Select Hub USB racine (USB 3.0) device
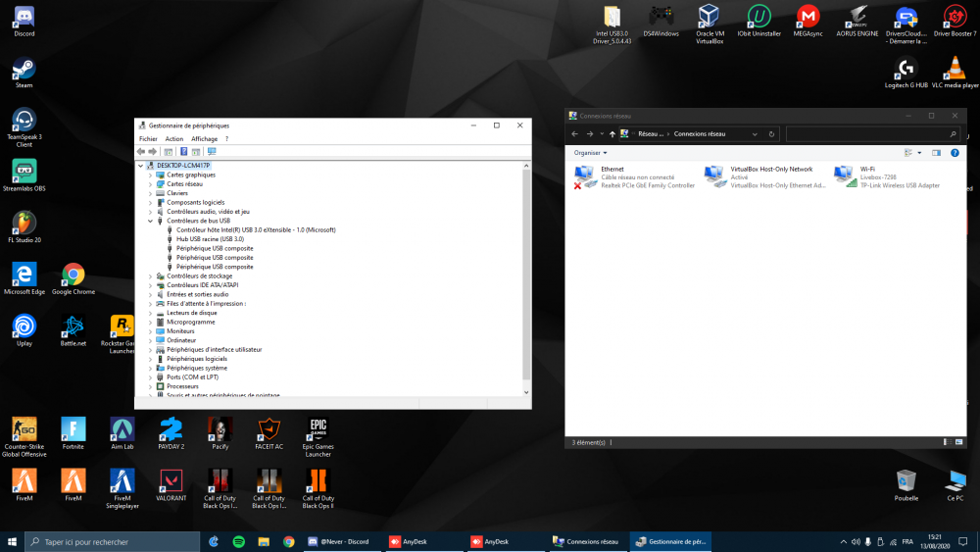 click(x=210, y=239)
